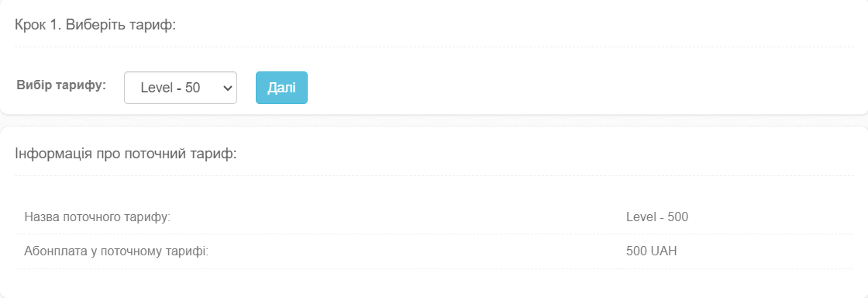Click the 'Вибір тарифу:' label
The height and width of the screenshot is (298, 868).
coord(61,85)
